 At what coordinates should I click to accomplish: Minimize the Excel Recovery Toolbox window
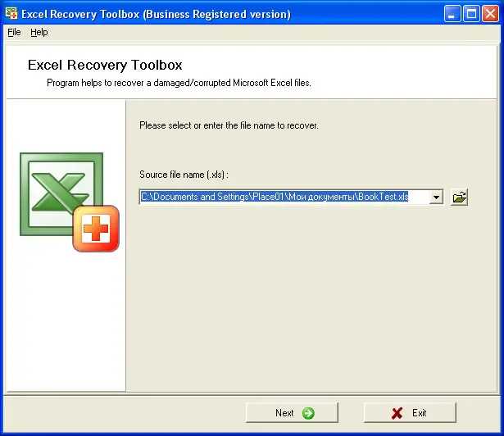click(452, 14)
